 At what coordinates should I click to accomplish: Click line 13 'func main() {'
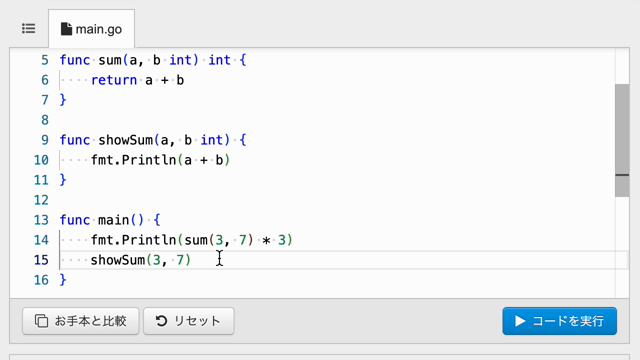(110, 220)
